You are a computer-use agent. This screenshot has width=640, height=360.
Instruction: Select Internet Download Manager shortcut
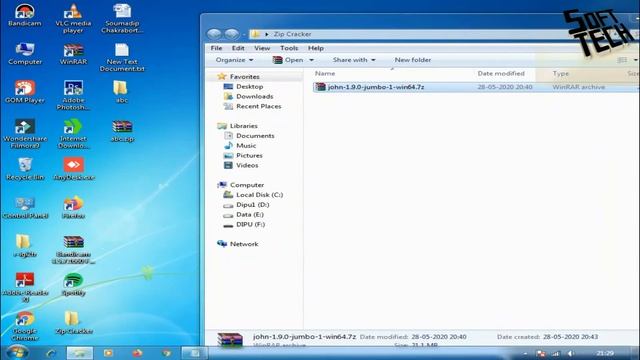(x=73, y=133)
